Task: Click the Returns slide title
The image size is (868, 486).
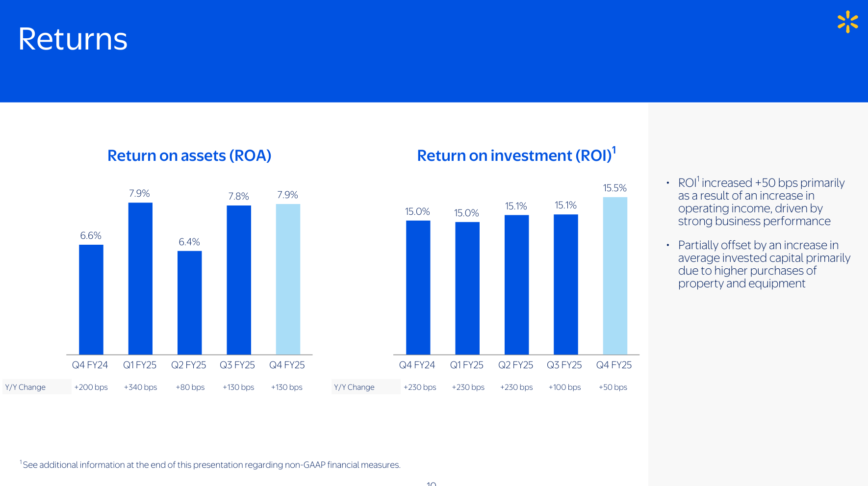Action: click(x=73, y=39)
